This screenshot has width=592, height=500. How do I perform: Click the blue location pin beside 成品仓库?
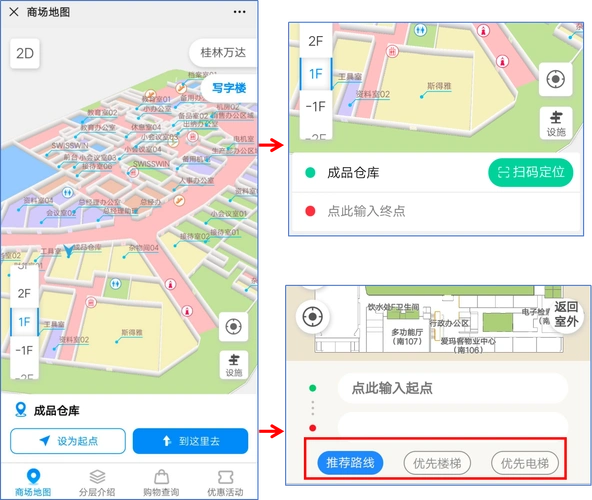pos(20,410)
